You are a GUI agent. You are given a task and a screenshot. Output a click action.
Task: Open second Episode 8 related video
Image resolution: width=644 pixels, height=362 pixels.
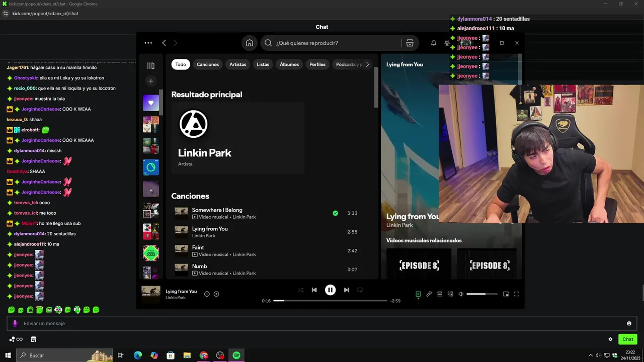[487, 264]
